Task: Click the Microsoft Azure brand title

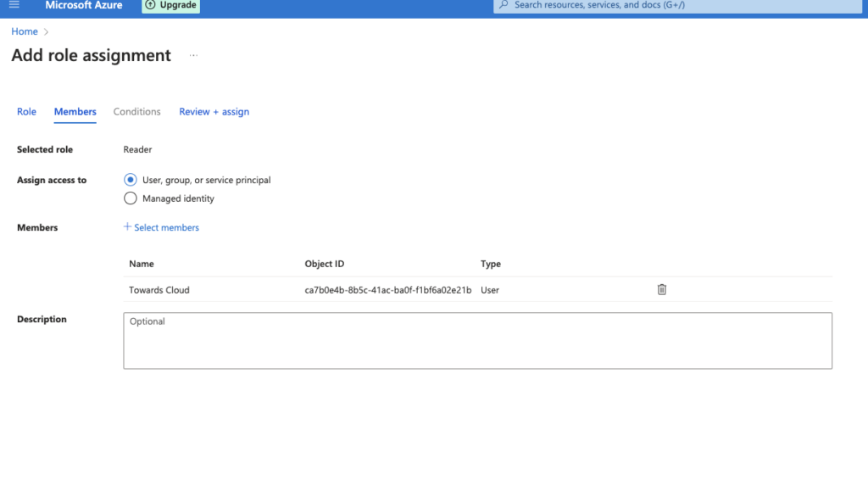Action: (84, 5)
